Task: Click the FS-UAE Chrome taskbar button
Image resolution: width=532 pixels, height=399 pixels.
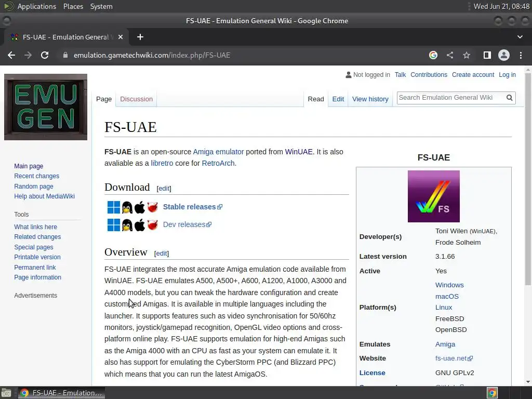Action: [x=61, y=393]
